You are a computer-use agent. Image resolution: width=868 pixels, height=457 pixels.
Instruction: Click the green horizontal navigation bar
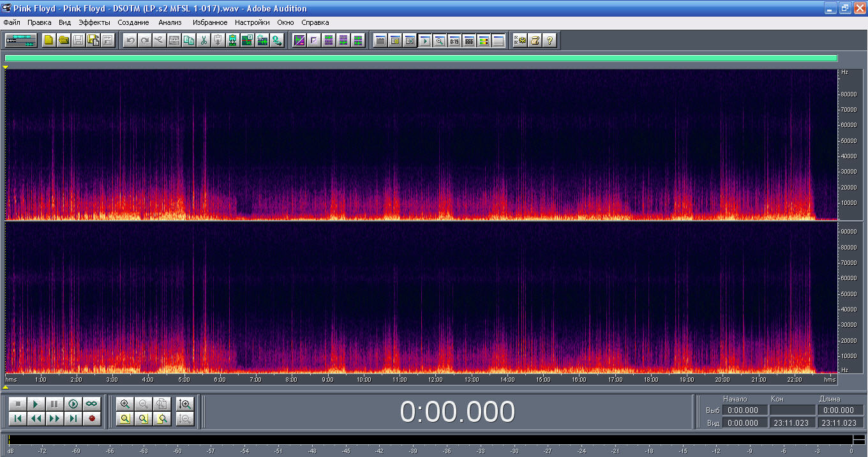(421, 58)
